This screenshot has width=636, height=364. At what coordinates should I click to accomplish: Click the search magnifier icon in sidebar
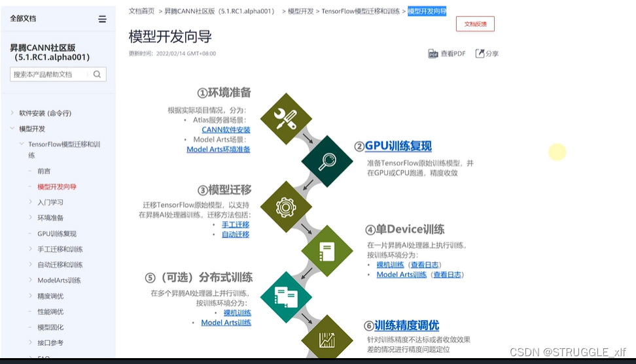click(x=97, y=74)
